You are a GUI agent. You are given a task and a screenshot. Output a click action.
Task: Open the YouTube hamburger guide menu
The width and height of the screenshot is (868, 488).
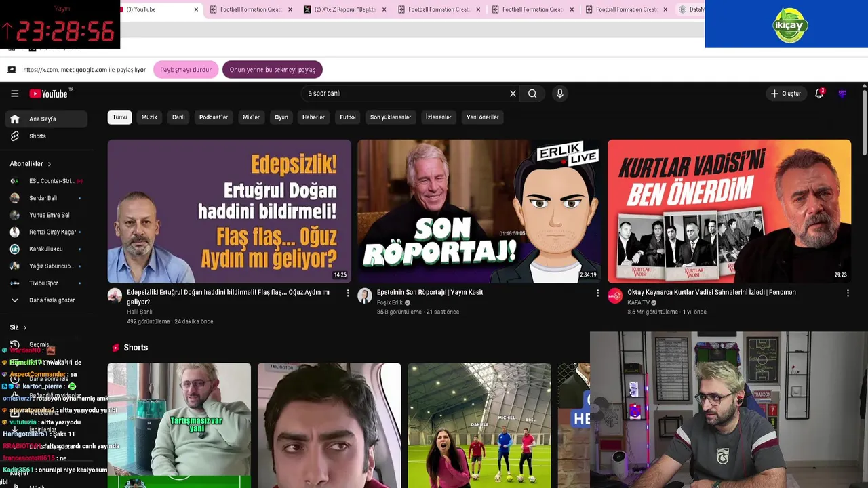click(x=14, y=94)
